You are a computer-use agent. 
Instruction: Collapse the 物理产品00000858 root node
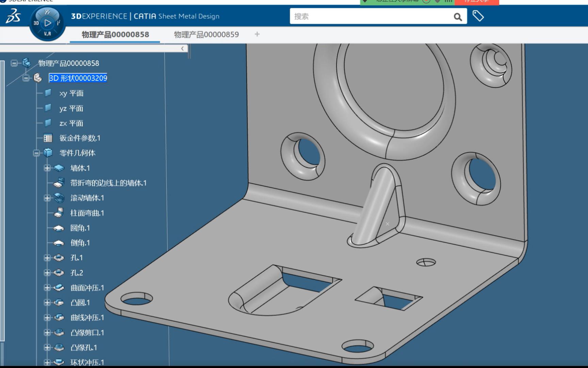coord(14,63)
